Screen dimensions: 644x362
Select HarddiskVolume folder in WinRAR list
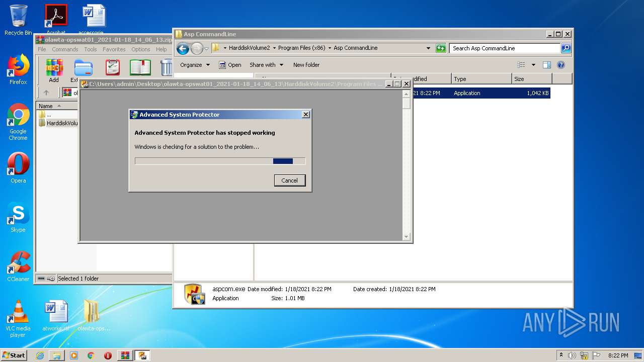tap(58, 123)
